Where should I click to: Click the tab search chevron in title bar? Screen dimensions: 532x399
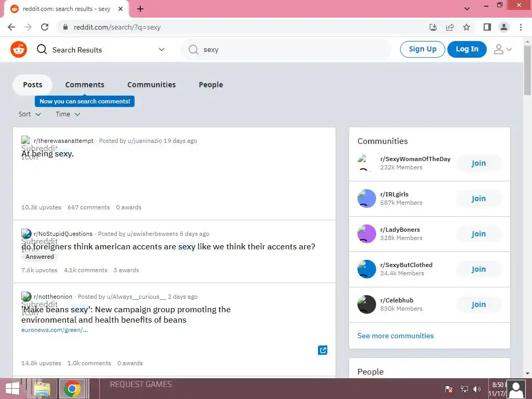(x=467, y=9)
